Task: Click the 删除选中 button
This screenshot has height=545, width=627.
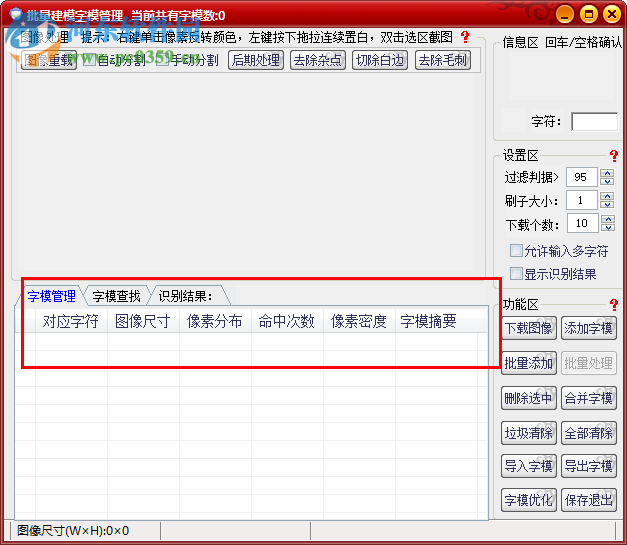Action: 529,398
